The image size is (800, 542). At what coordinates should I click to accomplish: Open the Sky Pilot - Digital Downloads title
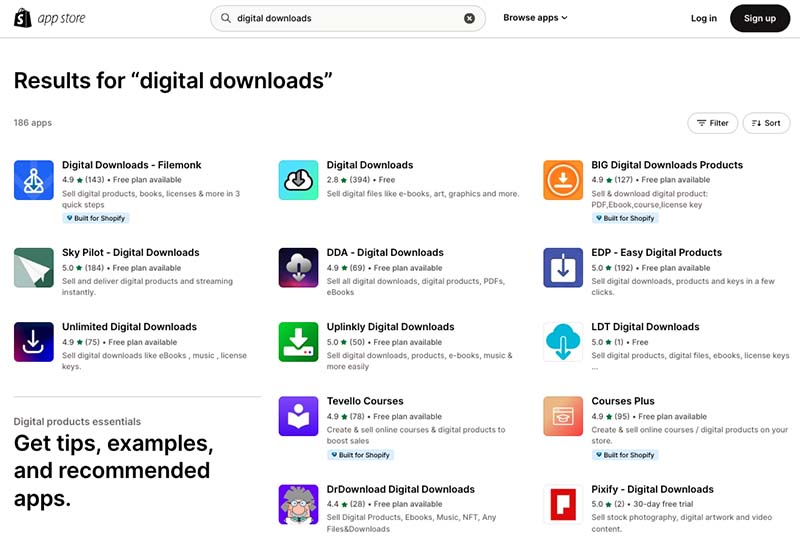[x=131, y=253]
